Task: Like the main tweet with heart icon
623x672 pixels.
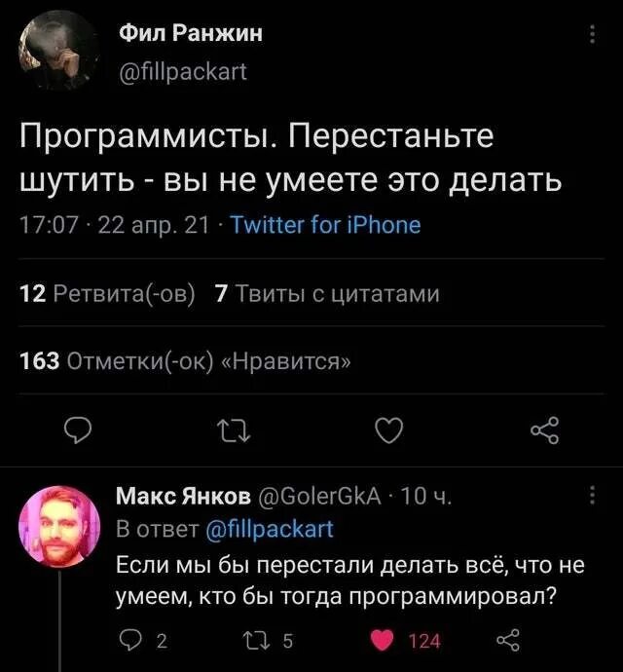Action: coord(388,428)
